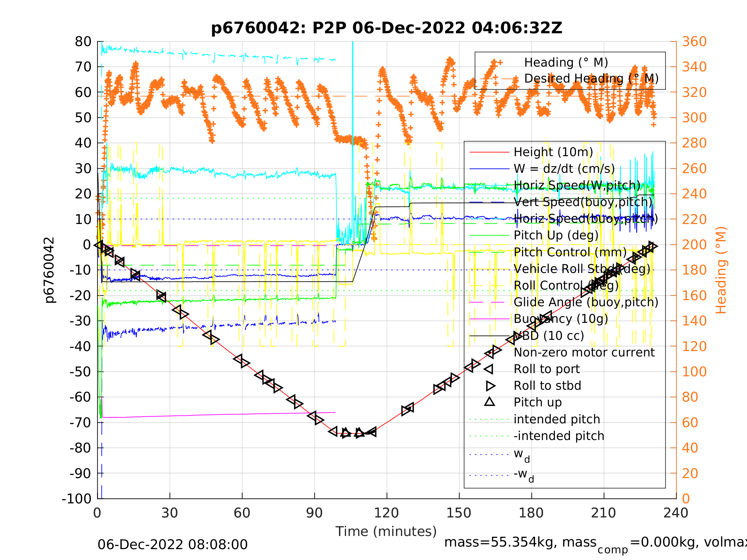Select the plot title p6760042: P2P 06-Dec-2022
The height and width of the screenshot is (560, 747).
coord(386,28)
